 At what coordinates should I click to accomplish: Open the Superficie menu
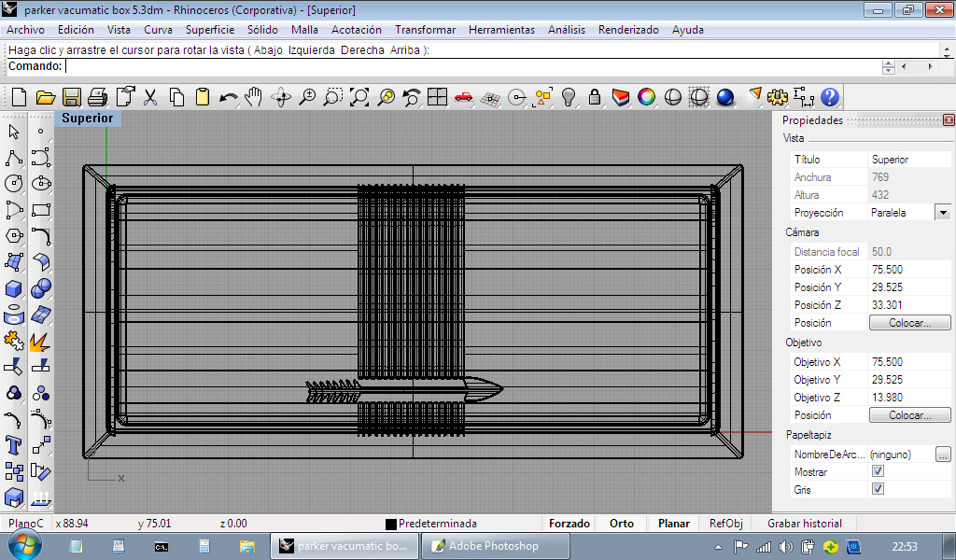pyautogui.click(x=210, y=30)
